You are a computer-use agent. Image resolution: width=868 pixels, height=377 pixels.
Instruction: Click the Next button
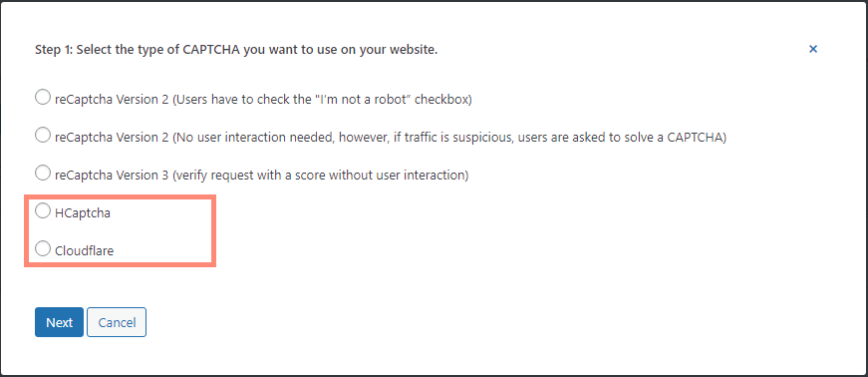pyautogui.click(x=59, y=322)
